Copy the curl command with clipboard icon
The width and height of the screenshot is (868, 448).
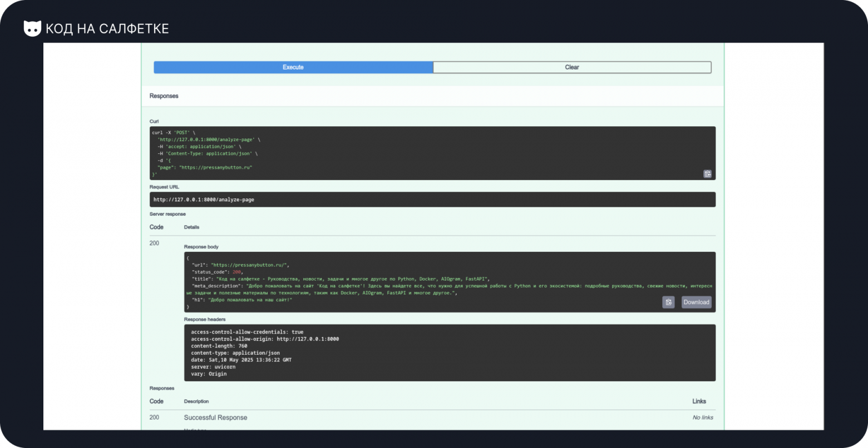point(707,174)
